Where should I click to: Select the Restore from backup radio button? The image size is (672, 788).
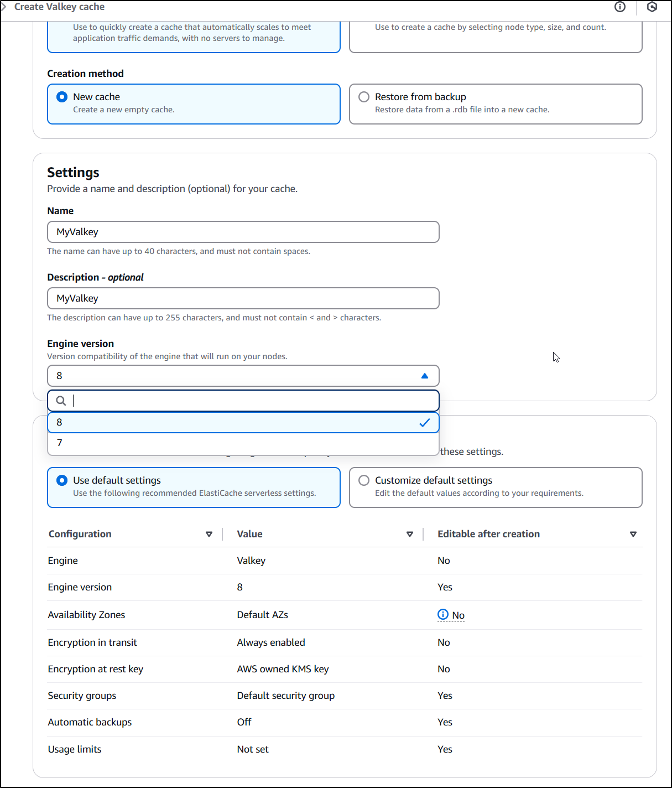[364, 97]
